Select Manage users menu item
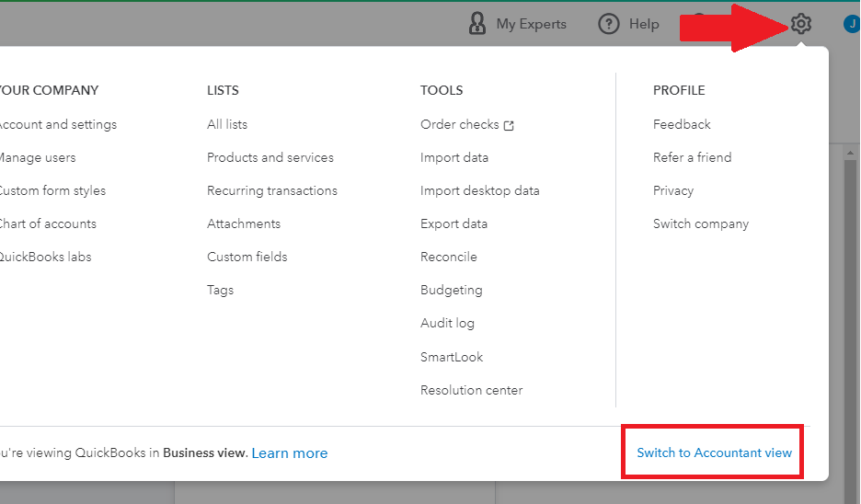 click(37, 157)
